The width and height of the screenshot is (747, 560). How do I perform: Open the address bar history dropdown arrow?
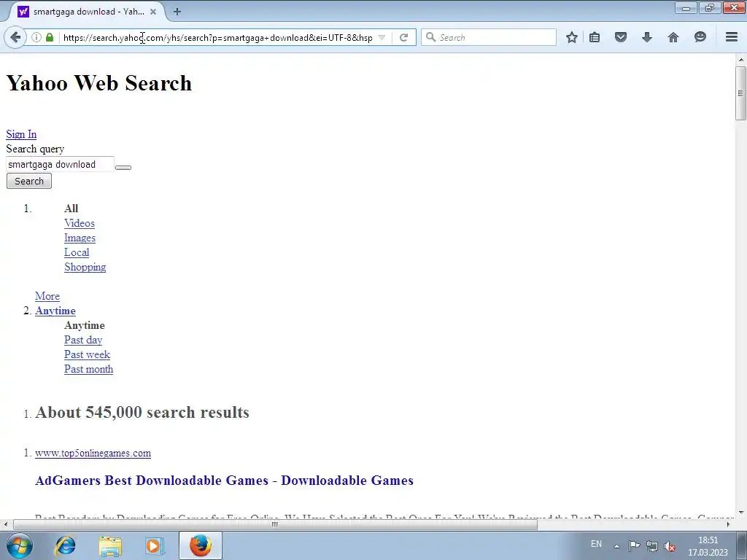(x=382, y=37)
